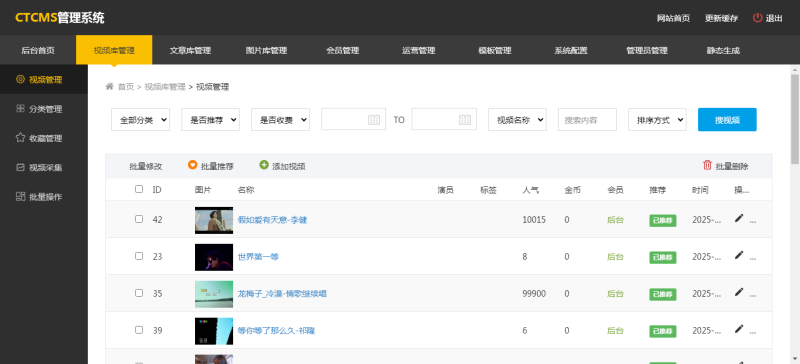The width and height of the screenshot is (800, 364).
Task: Click the orange heart icon for 批量推荐
Action: [192, 165]
